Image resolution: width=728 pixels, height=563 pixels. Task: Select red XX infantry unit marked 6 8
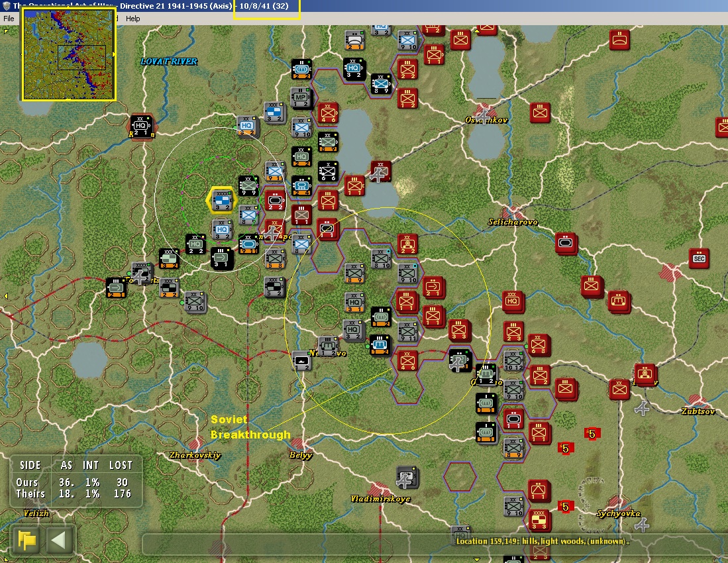point(539,345)
